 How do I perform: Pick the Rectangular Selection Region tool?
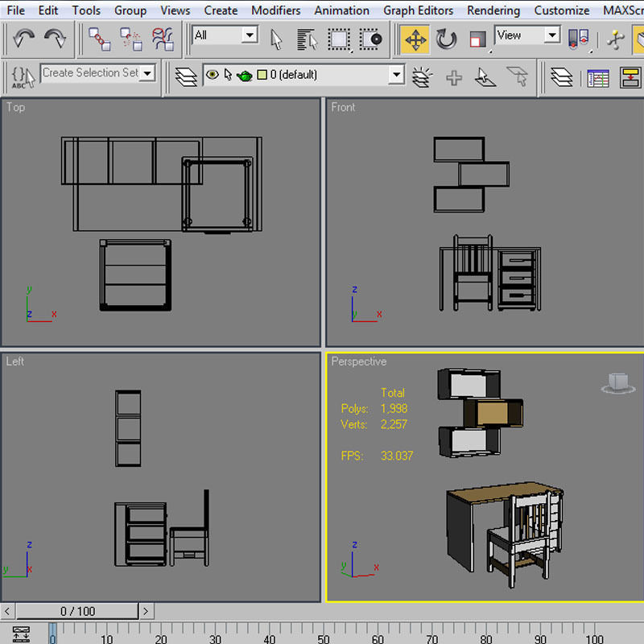(x=339, y=39)
